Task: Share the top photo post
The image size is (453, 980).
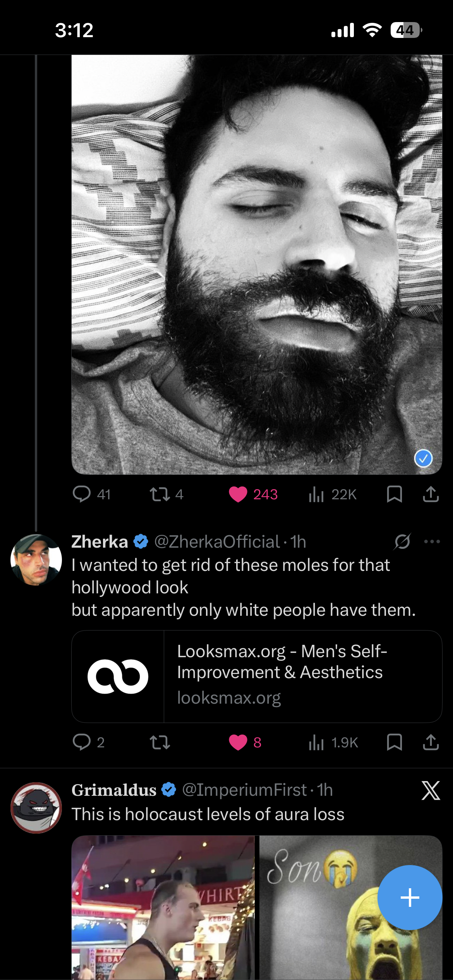Action: (431, 494)
